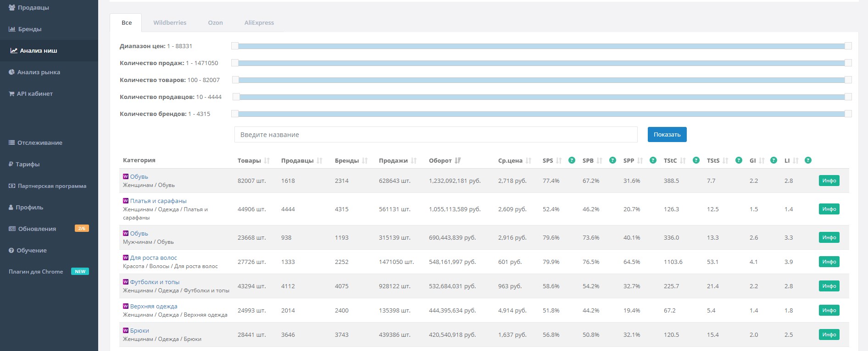Click the GI help question-mark icon
Screen dimensions: 868x351
click(x=773, y=160)
